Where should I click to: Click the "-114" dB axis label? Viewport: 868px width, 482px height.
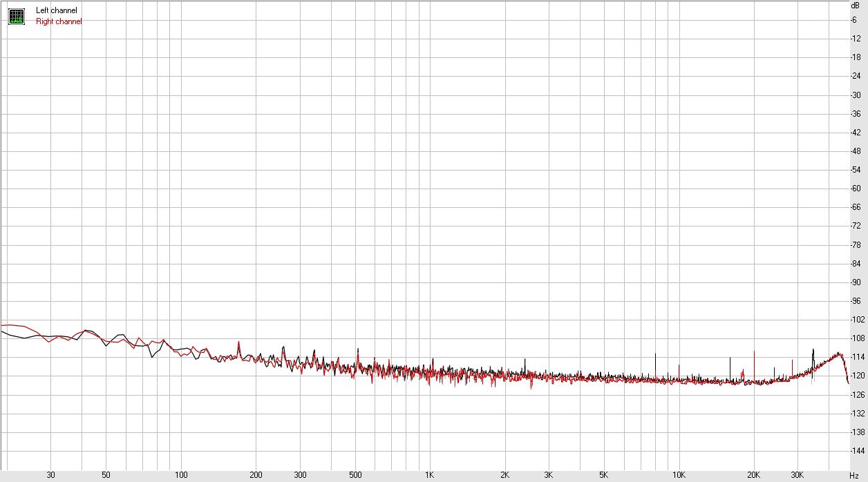pos(858,357)
